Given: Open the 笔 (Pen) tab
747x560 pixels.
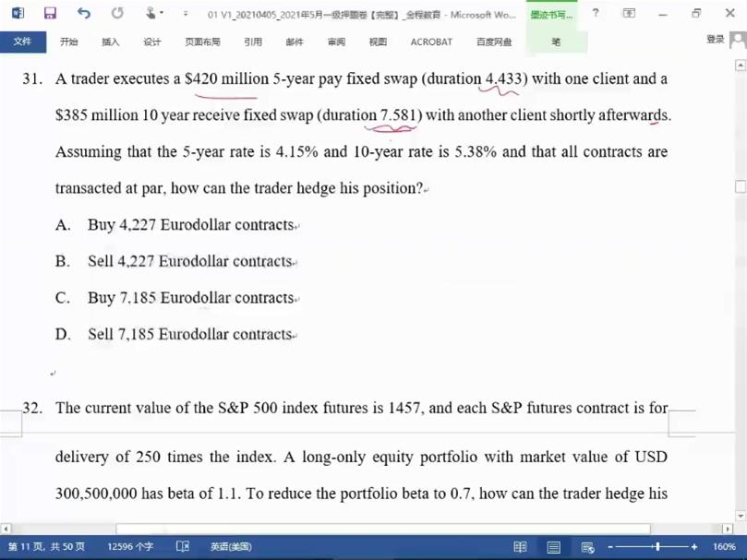Looking at the screenshot, I should (x=556, y=42).
